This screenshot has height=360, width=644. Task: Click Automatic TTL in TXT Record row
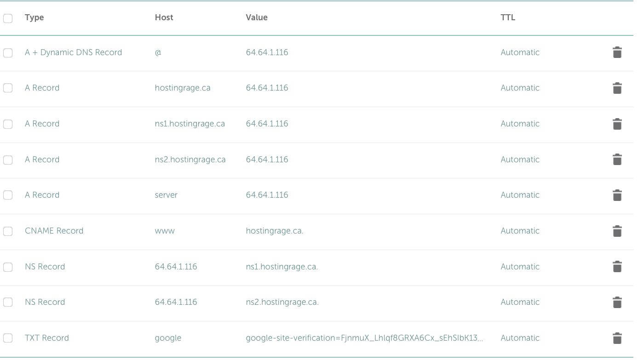click(520, 338)
